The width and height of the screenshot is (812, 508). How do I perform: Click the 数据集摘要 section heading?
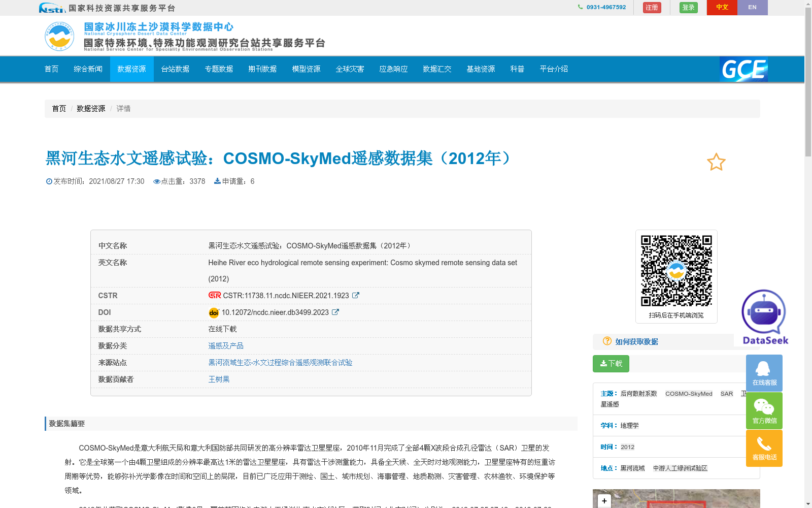tap(67, 424)
